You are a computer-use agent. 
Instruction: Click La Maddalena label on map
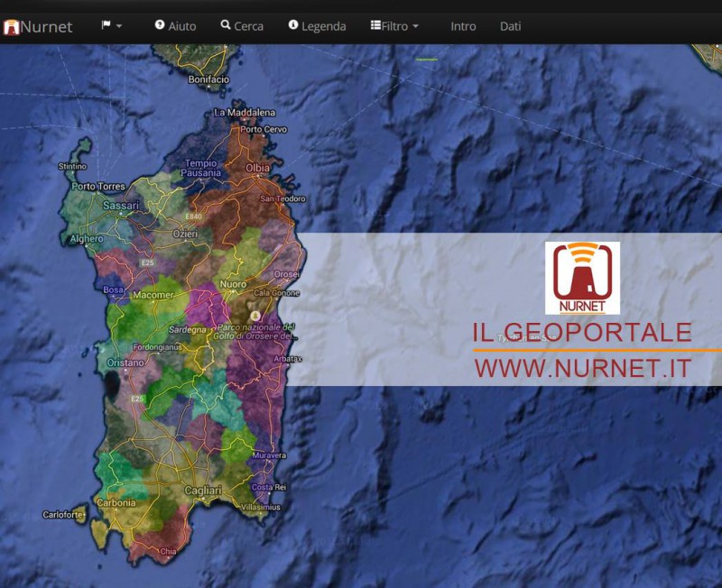[x=245, y=113]
